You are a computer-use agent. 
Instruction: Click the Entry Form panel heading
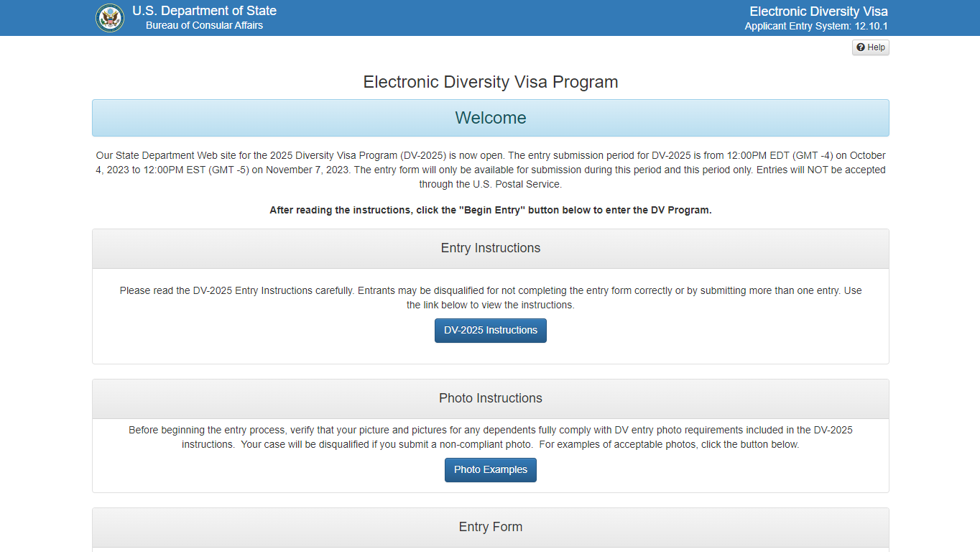pos(491,528)
